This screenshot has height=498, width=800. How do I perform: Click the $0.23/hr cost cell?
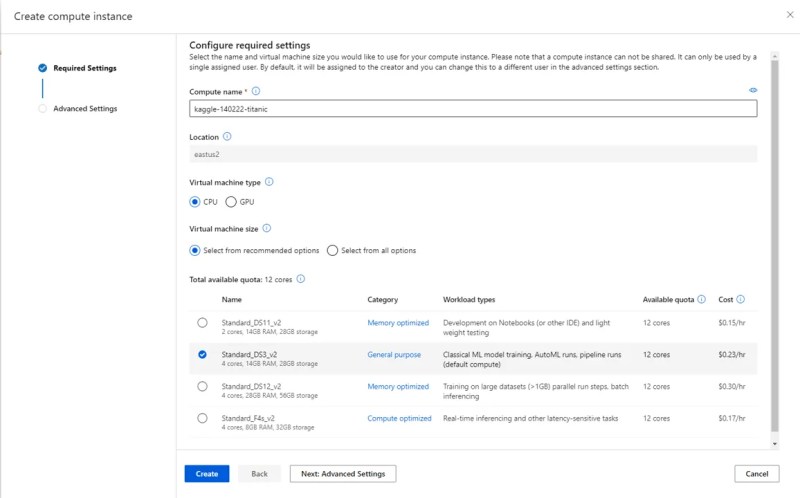point(732,355)
